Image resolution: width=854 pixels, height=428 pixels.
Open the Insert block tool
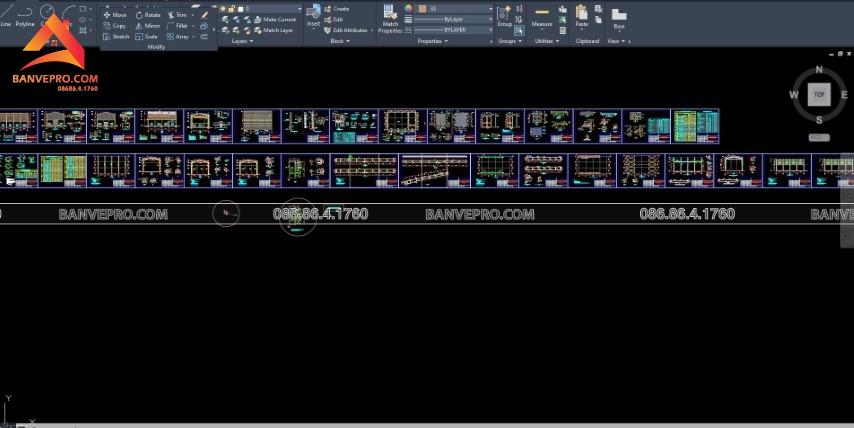[x=313, y=16]
